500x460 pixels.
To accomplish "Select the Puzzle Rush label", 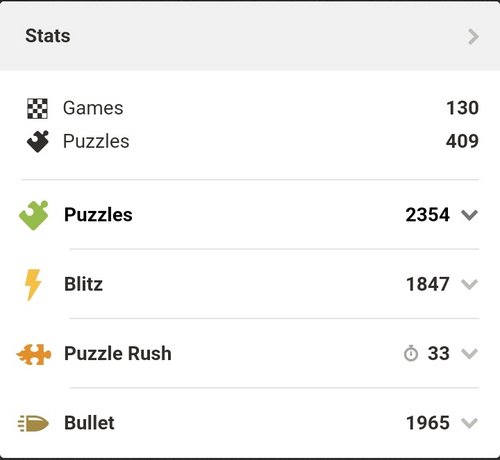I will coord(118,353).
